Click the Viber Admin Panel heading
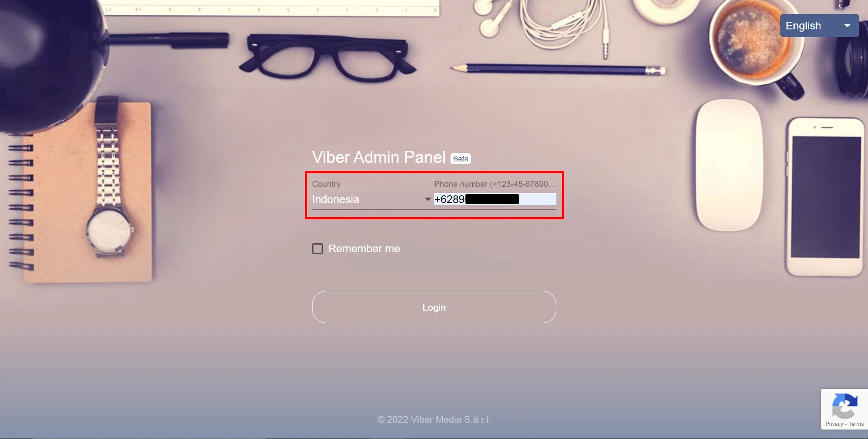This screenshot has width=868, height=439. click(x=379, y=157)
